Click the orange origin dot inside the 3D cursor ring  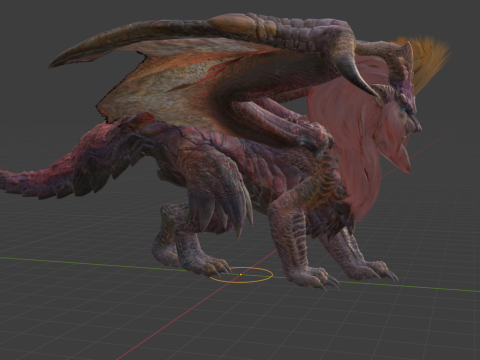coord(241,275)
